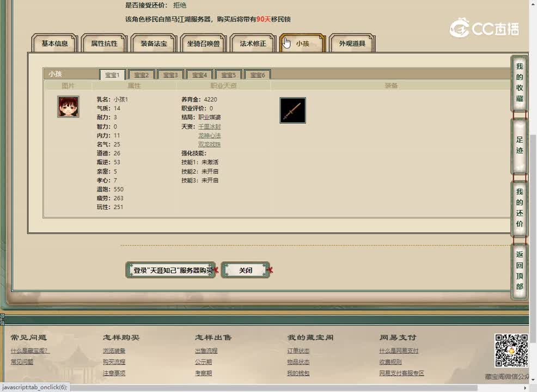Viewport: 537px width, 392px height.
Task: Open the 什么是藏宝阁? footer link
Action: click(30, 351)
